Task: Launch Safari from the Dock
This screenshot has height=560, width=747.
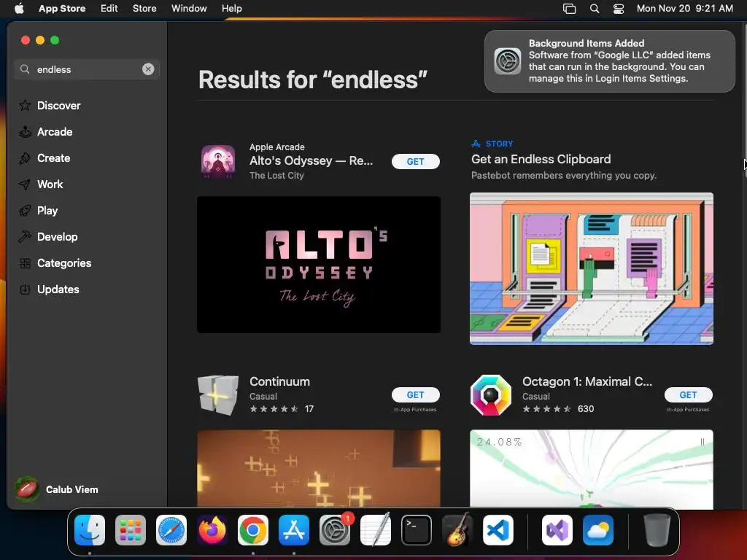Action: [171, 530]
